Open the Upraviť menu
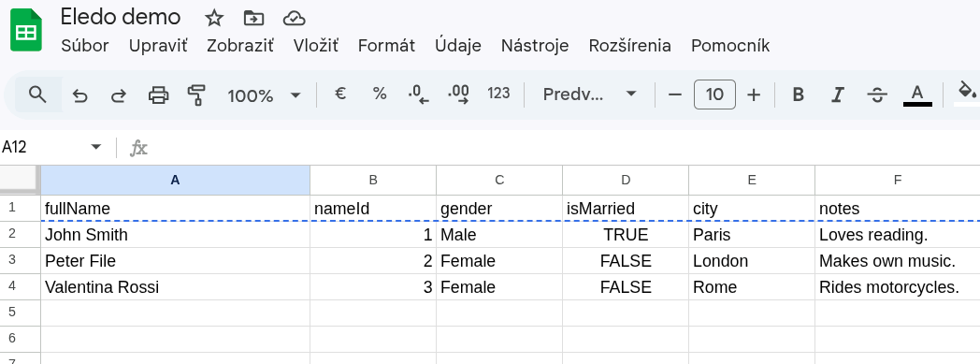The image size is (980, 364). (158, 46)
